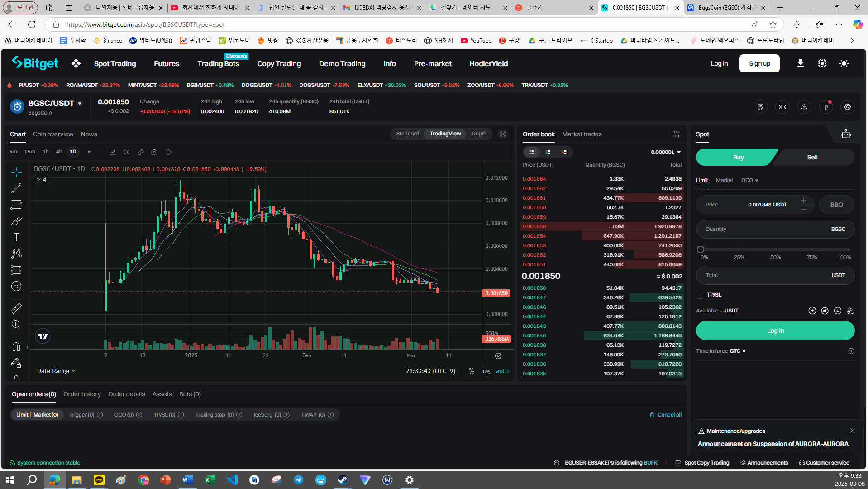Open Customer service link
Screen dimensions: 868x489
825,463
